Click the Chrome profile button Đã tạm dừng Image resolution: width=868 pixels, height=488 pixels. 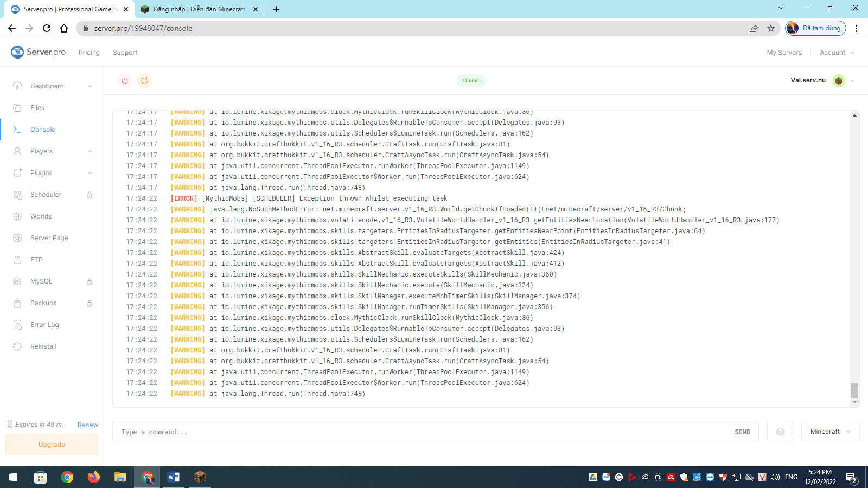pos(815,28)
